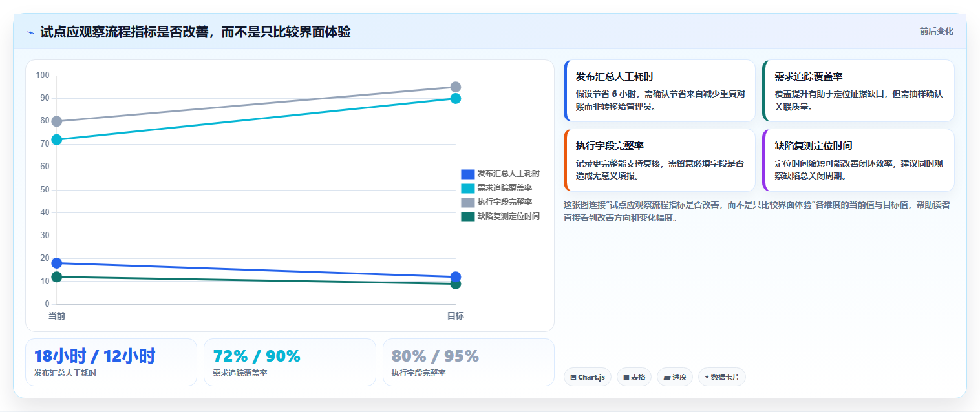Click the blue current data point at 18
The width and height of the screenshot is (980, 412).
[57, 263]
